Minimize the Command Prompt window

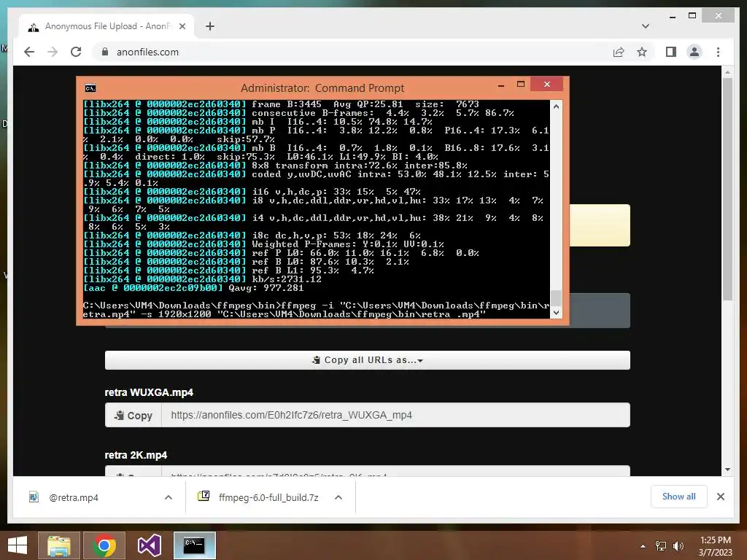pyautogui.click(x=501, y=85)
